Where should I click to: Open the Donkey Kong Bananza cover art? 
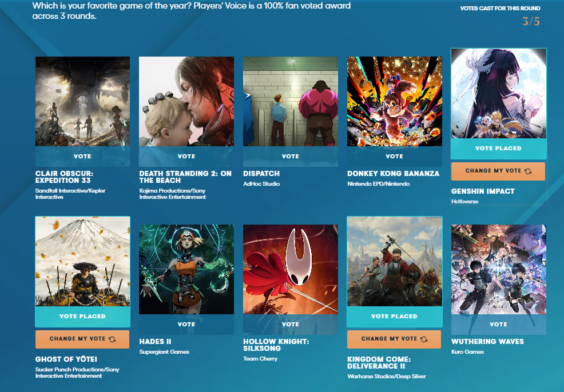(x=394, y=101)
